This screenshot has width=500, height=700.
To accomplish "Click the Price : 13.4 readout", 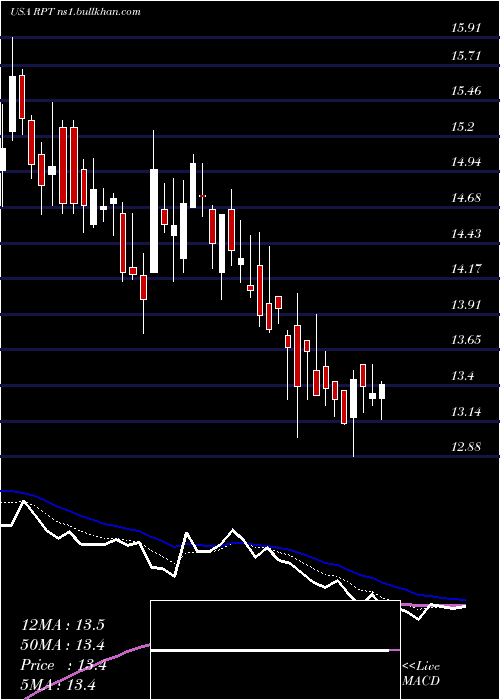I will tap(62, 665).
